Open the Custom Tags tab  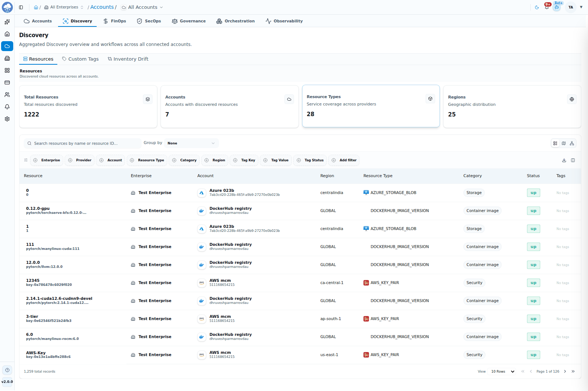click(x=80, y=59)
